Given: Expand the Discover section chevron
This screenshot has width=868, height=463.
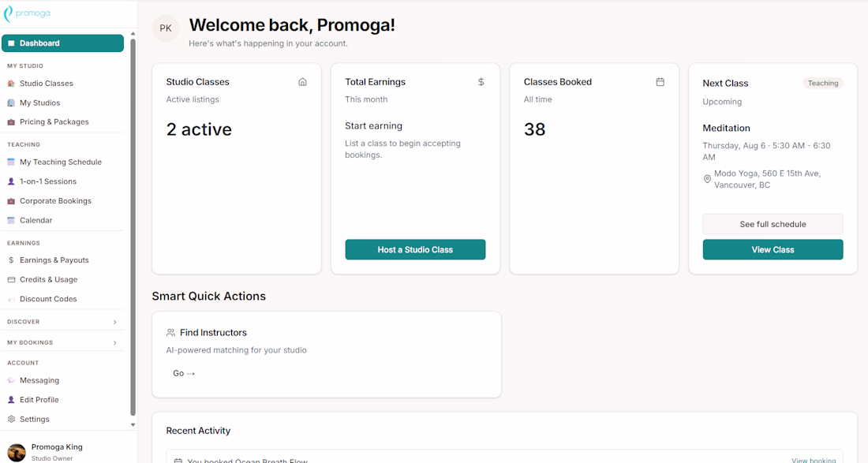Looking at the screenshot, I should point(114,322).
